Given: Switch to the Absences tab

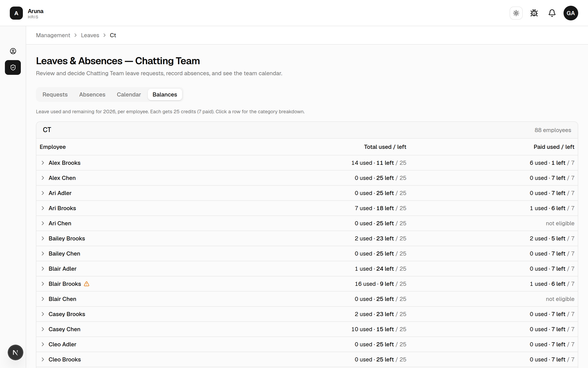Looking at the screenshot, I should pyautogui.click(x=92, y=94).
